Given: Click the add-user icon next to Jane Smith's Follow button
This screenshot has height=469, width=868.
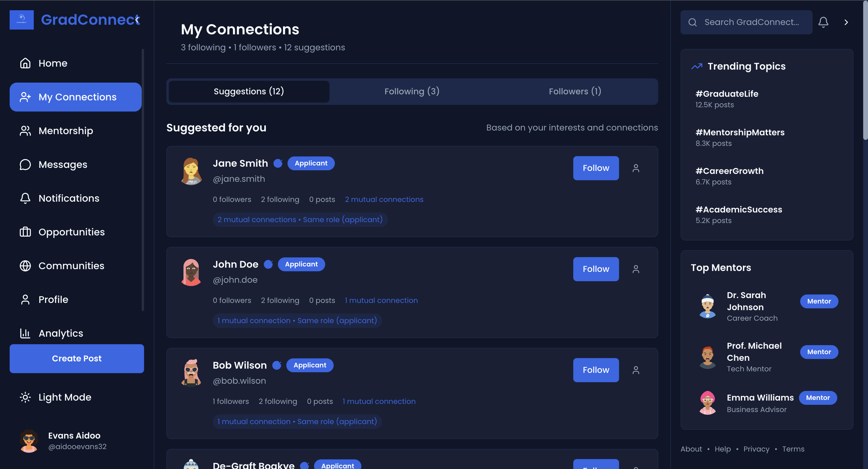Looking at the screenshot, I should (636, 168).
